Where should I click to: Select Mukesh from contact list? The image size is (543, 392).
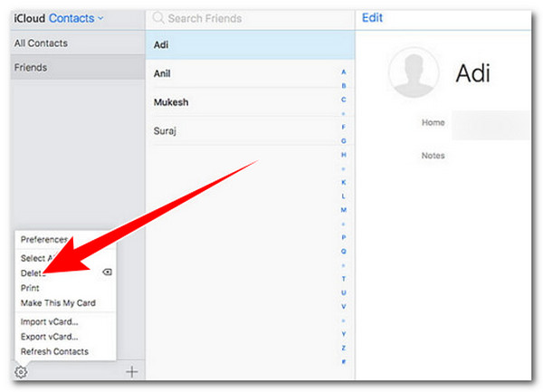tap(170, 102)
